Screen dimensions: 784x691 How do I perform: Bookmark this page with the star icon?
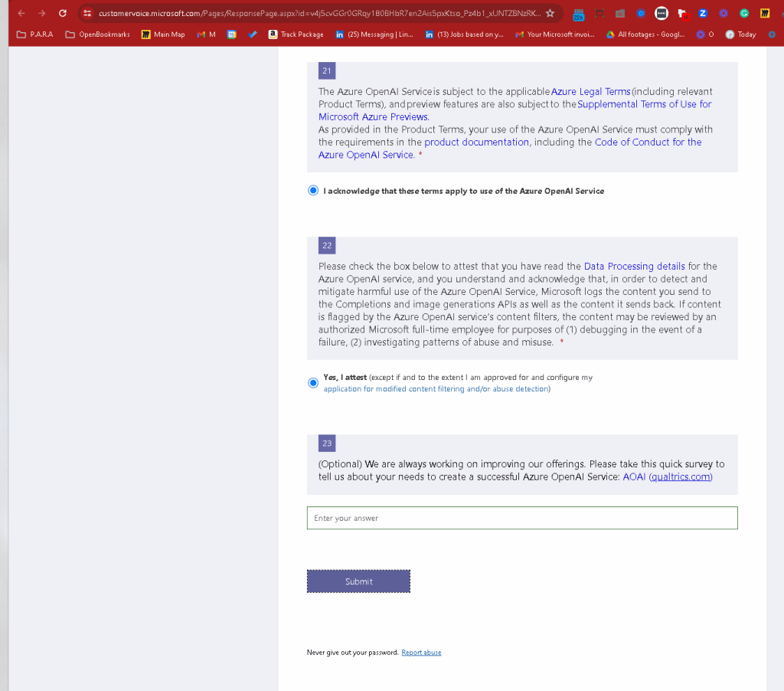[550, 14]
